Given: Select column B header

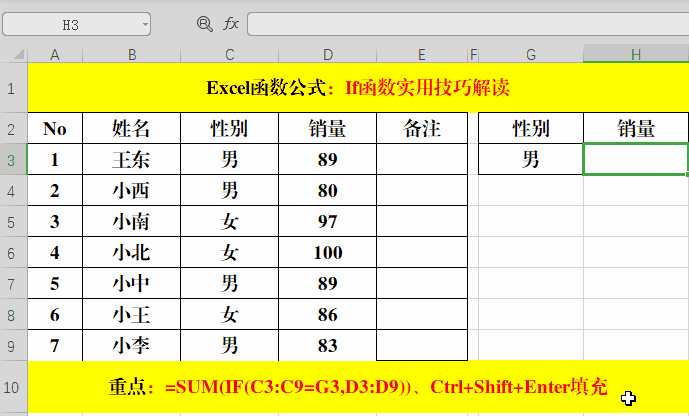Looking at the screenshot, I should (x=131, y=55).
